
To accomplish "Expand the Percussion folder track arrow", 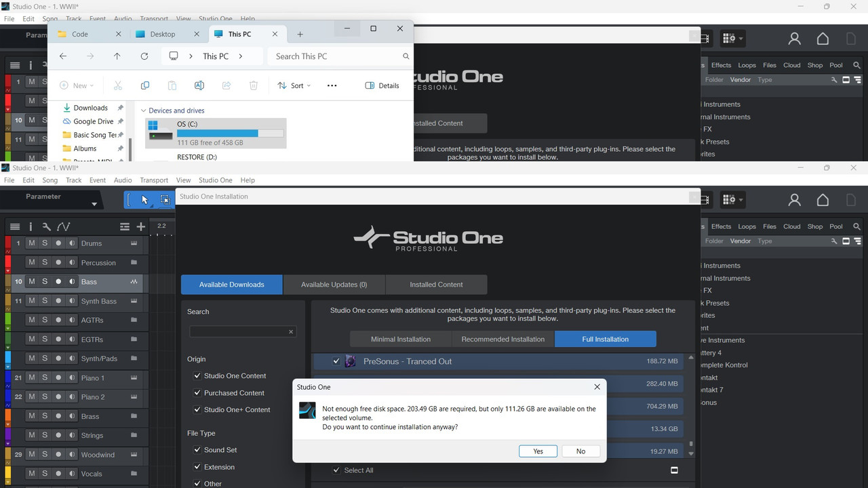I will click(8, 270).
